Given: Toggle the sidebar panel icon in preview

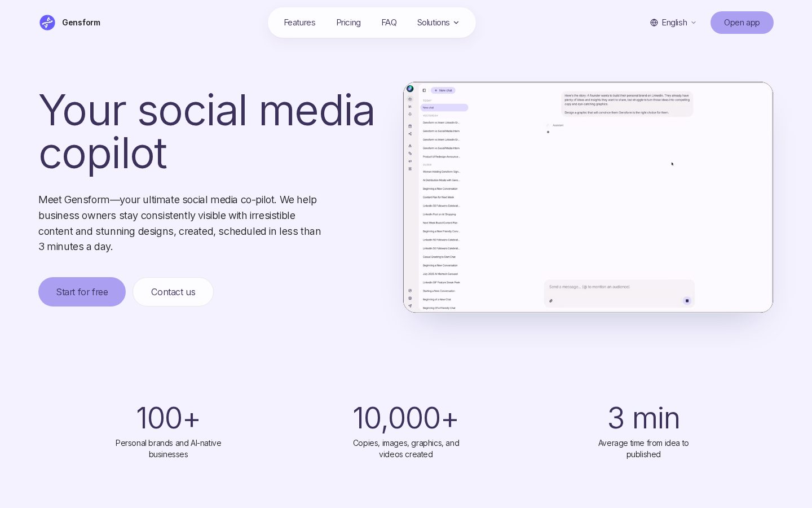Looking at the screenshot, I should (x=424, y=90).
